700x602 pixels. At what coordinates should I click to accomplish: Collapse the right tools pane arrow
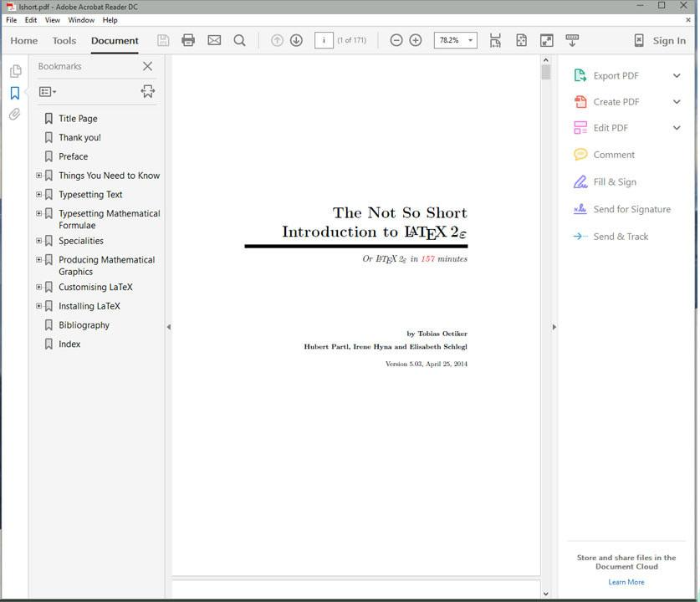point(554,327)
